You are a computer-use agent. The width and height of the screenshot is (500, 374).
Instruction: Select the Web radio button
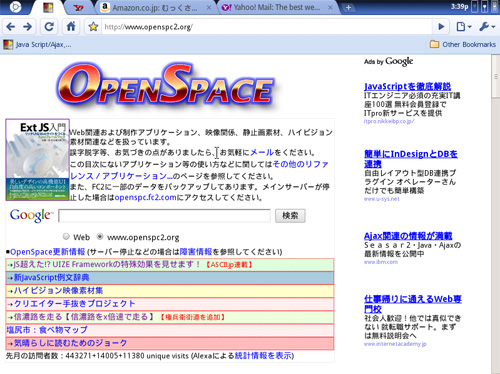pyautogui.click(x=66, y=236)
